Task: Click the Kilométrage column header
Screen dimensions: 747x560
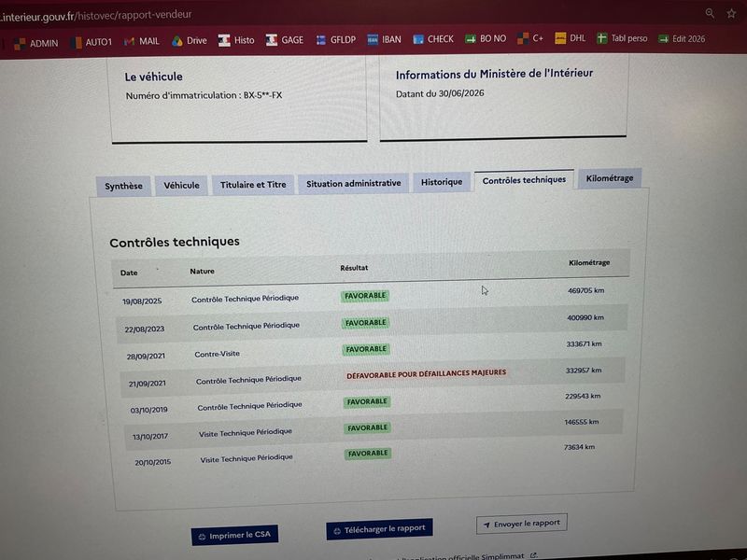Action: click(589, 263)
